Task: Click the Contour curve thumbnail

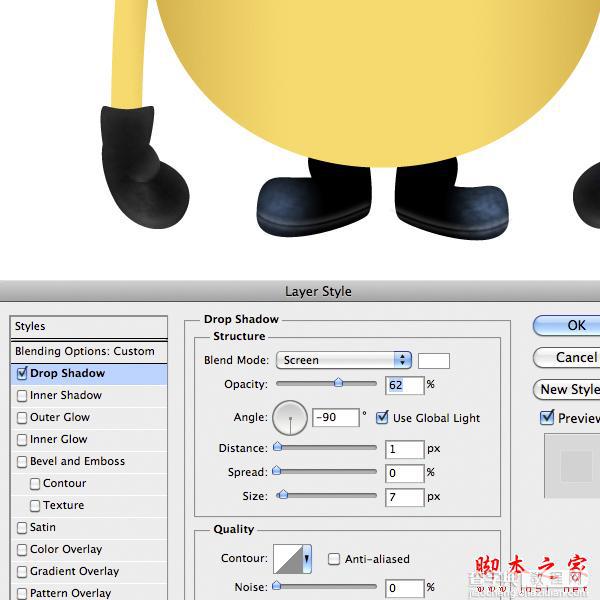Action: [x=288, y=559]
